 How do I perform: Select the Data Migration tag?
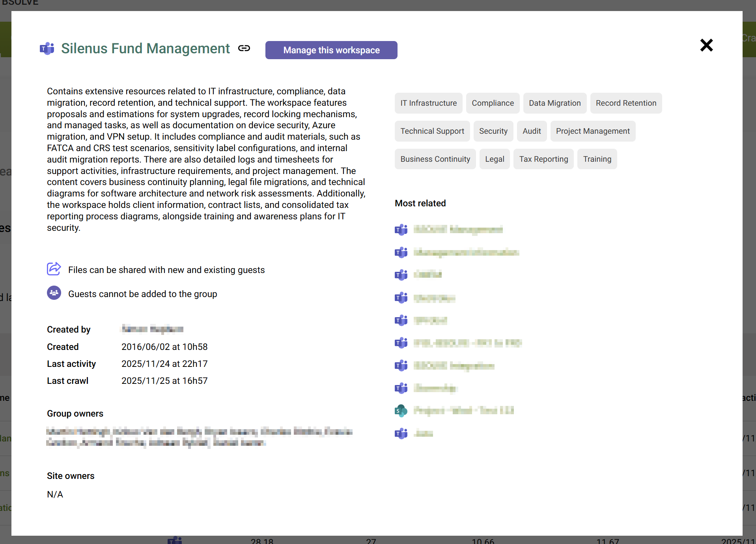555,103
